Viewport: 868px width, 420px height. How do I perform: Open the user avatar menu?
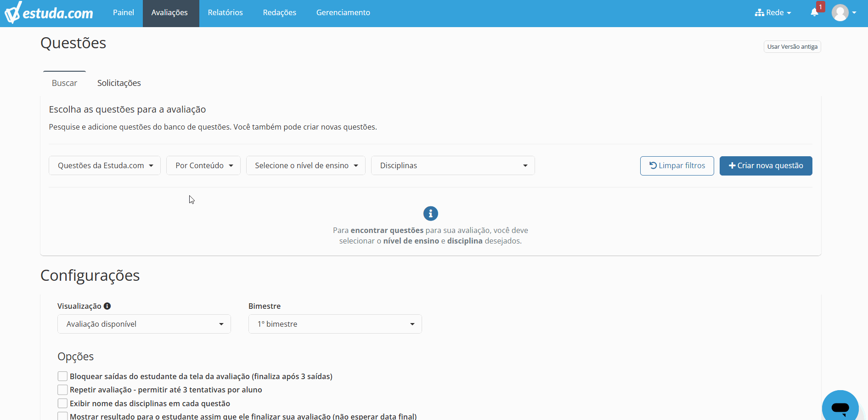(844, 12)
